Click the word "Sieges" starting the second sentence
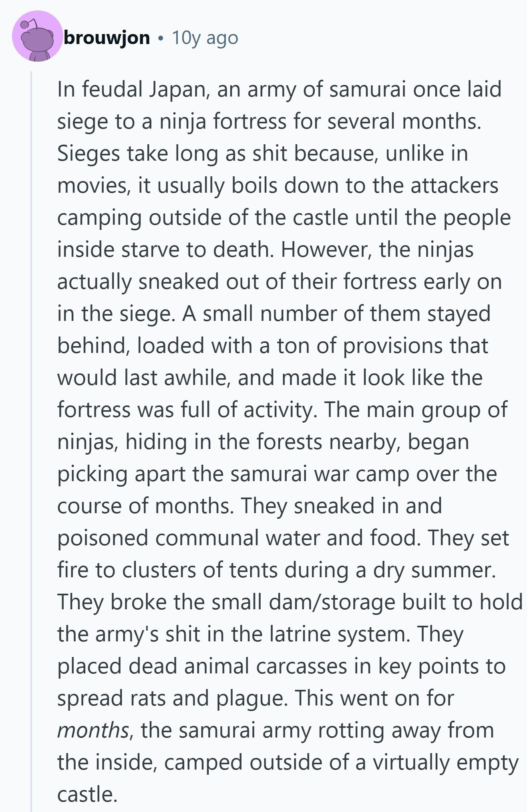The width and height of the screenshot is (527, 812). click(88, 153)
